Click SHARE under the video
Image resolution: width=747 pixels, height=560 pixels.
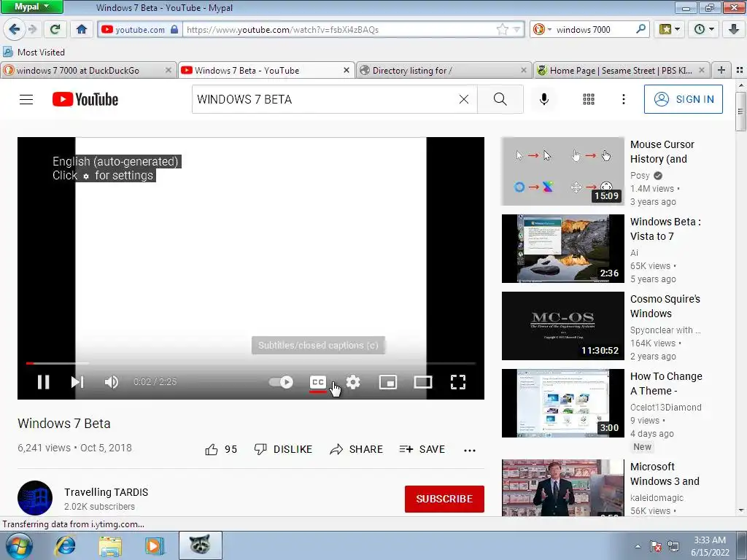[x=356, y=449]
